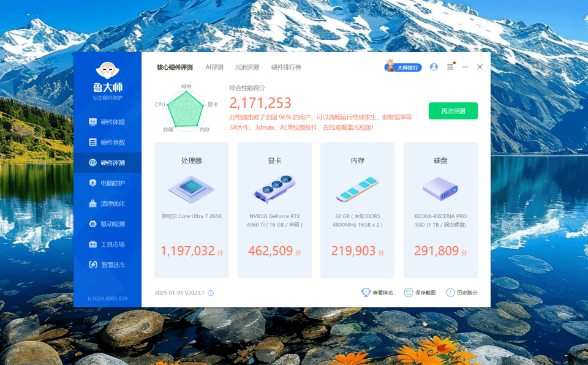
Task: Click the 智慧选车 sidebar icon
Action: coord(92,265)
